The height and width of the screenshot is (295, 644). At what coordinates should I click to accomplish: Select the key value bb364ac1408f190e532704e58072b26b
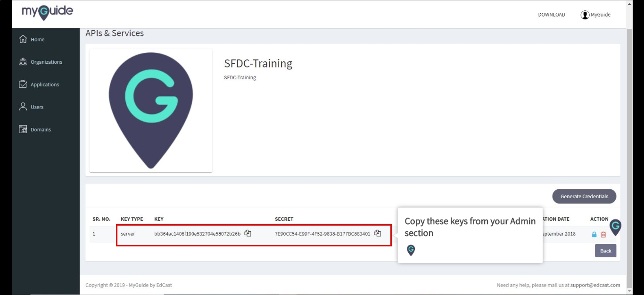pyautogui.click(x=197, y=234)
